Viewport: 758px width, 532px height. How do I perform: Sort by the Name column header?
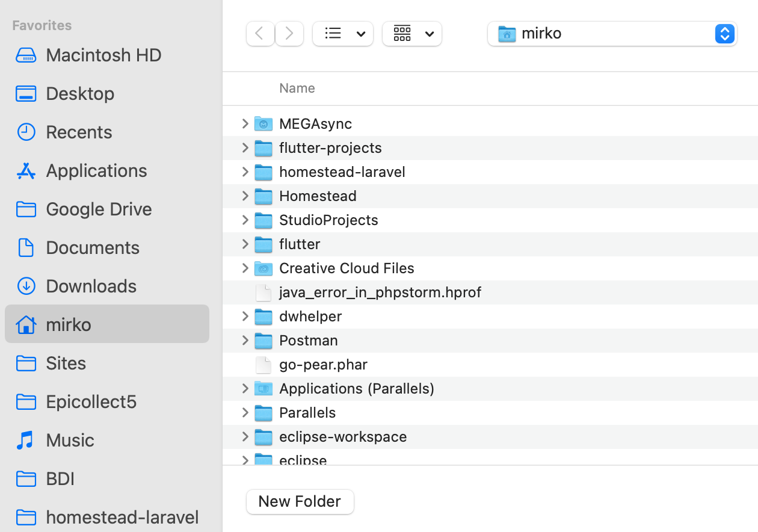point(297,88)
